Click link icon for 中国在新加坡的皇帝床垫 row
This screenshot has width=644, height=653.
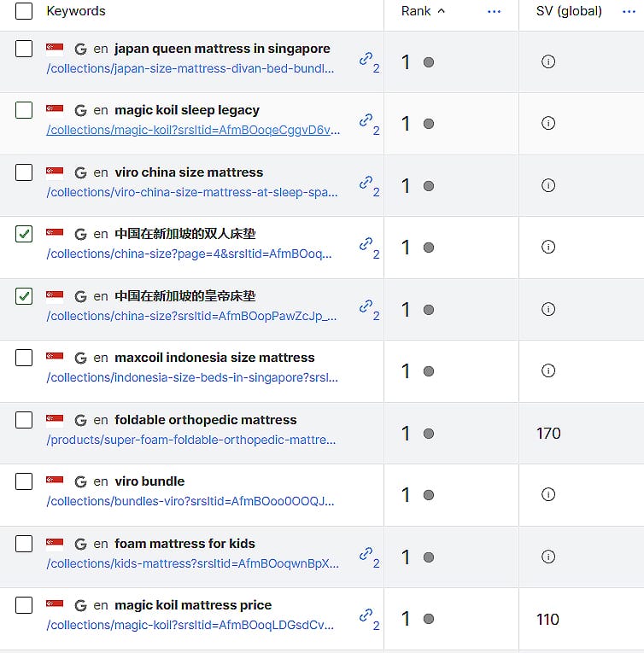pos(366,306)
